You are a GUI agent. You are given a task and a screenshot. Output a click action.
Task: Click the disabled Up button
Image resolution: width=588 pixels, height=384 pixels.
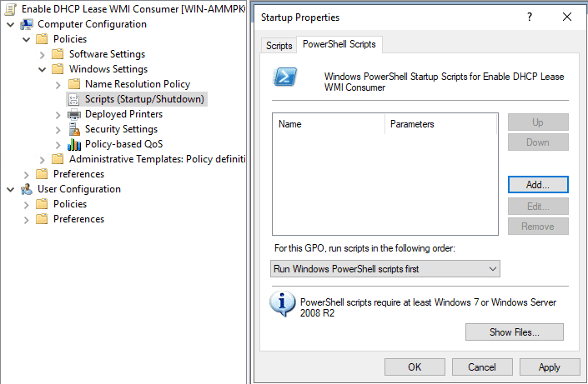[538, 122]
